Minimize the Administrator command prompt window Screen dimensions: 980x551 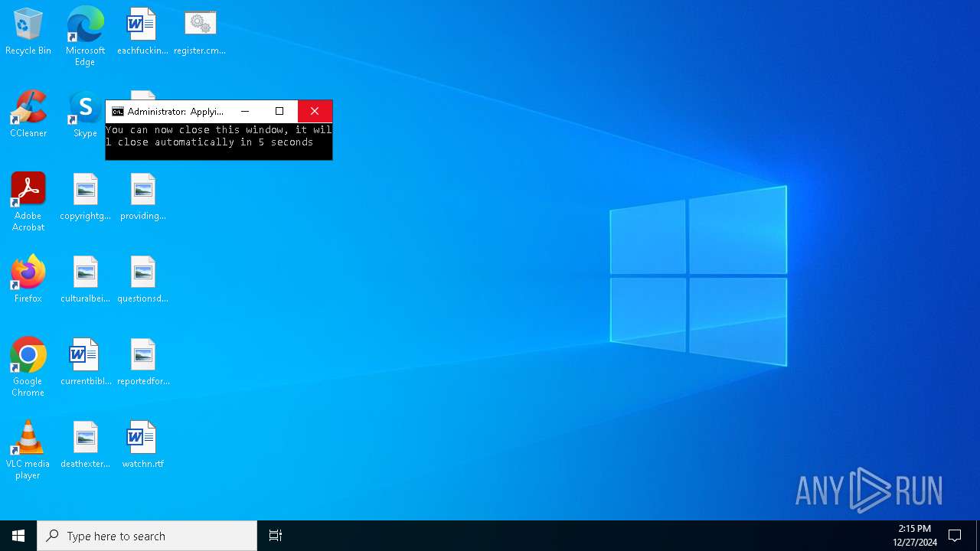point(245,112)
